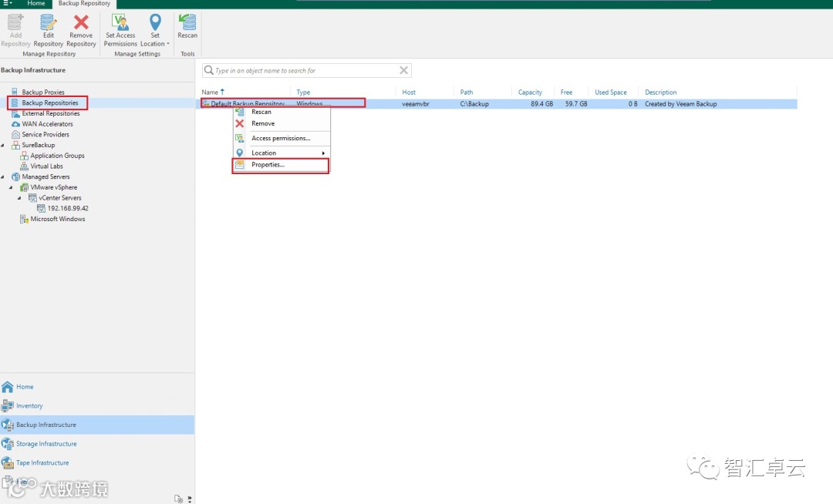Choose Remove from the context menu

281,123
